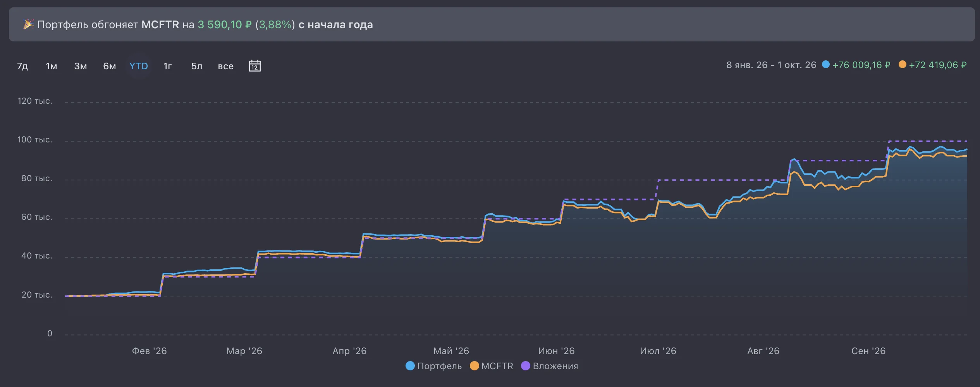Open the custom date range calendar icon

pos(254,66)
